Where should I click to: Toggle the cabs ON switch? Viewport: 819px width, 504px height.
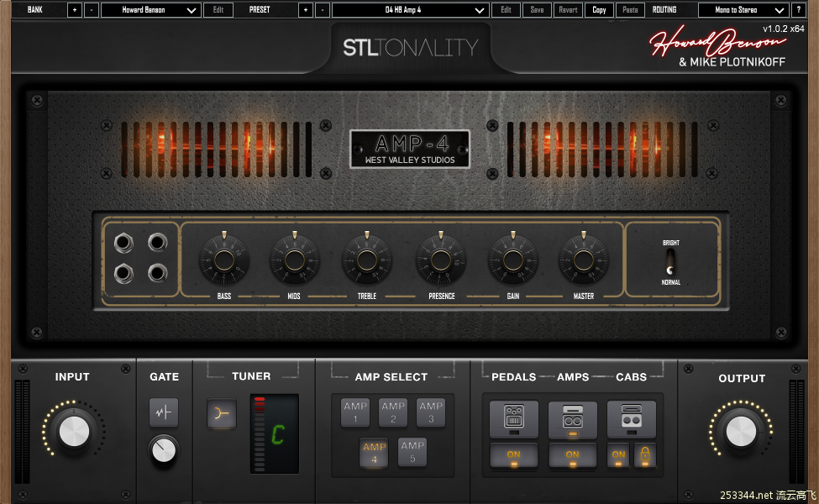click(x=618, y=455)
